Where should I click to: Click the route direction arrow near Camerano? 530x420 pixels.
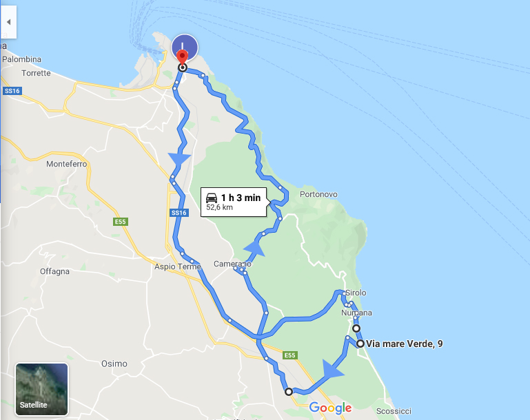coord(254,249)
